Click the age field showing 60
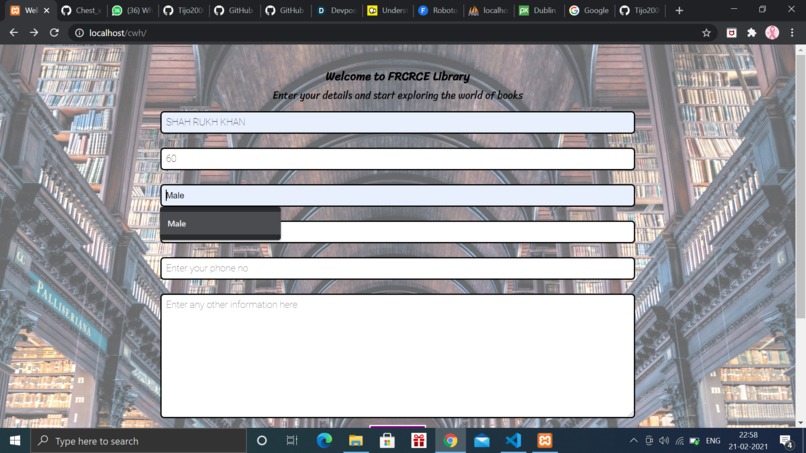 pos(397,159)
